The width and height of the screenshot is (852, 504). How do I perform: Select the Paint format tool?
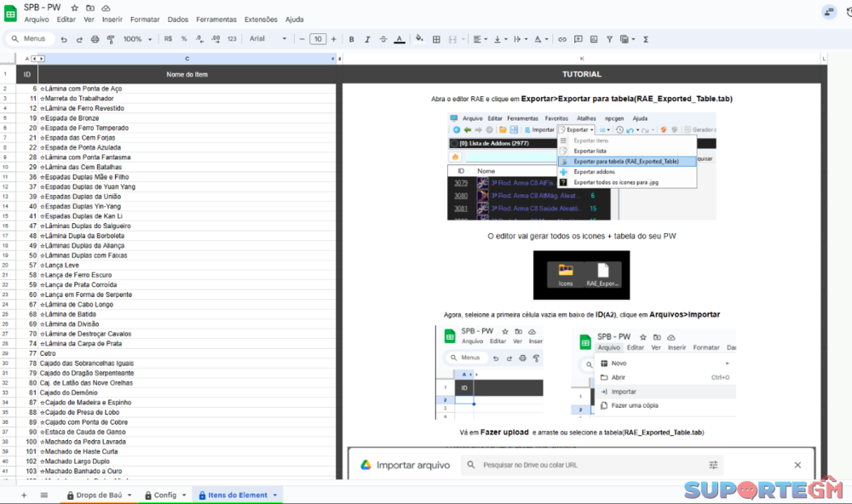pyautogui.click(x=110, y=39)
